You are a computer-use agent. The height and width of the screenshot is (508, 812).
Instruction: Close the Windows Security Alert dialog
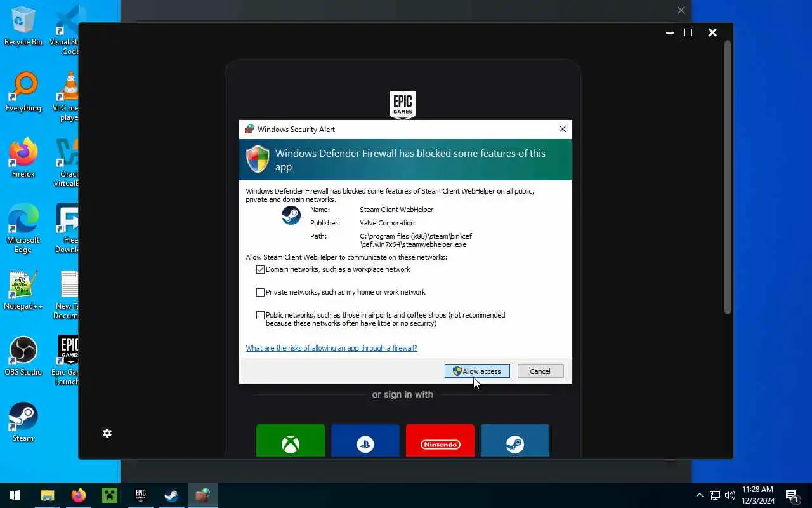click(x=562, y=129)
